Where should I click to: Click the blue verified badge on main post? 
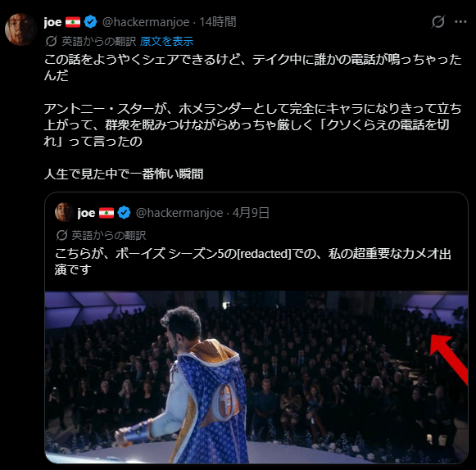point(90,22)
